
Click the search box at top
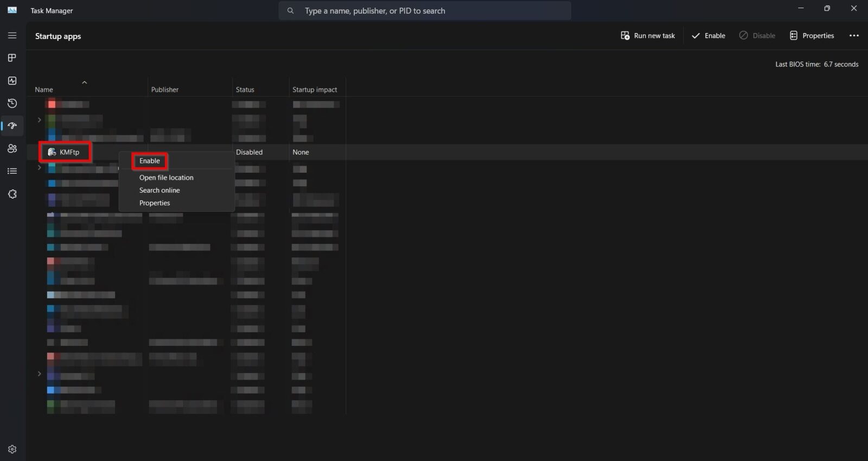tap(424, 11)
